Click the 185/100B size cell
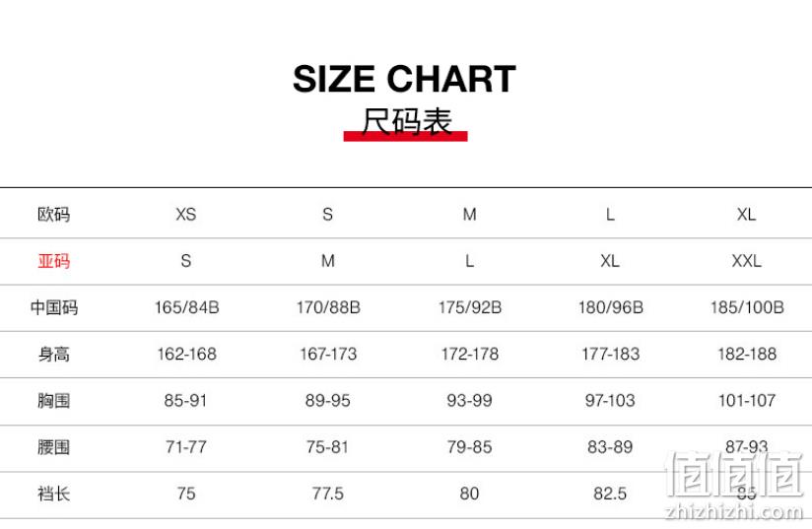 [747, 307]
